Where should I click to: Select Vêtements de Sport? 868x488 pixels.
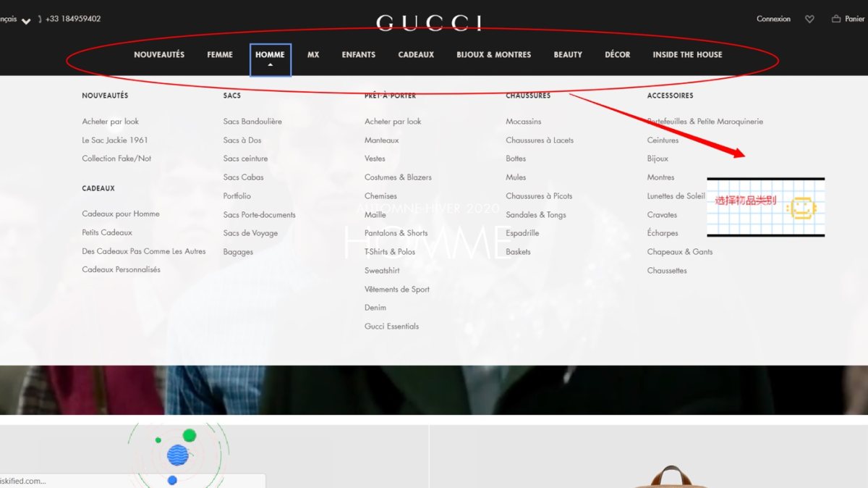pyautogui.click(x=397, y=289)
